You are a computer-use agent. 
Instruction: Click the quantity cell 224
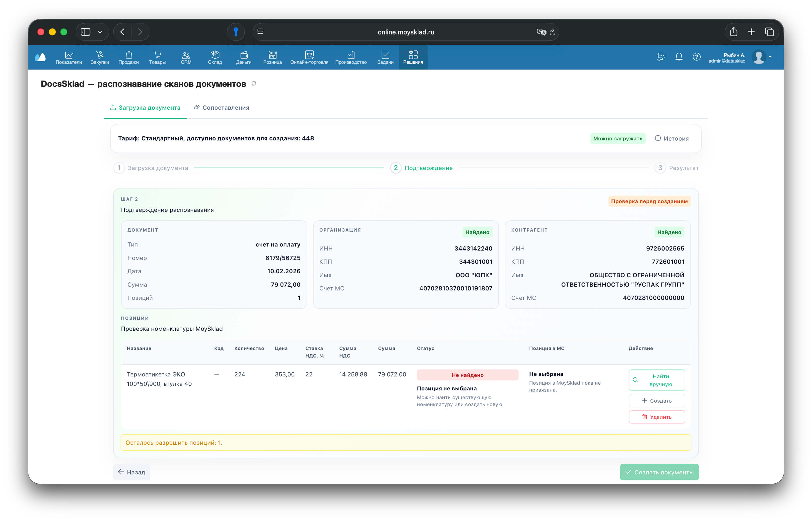(240, 374)
